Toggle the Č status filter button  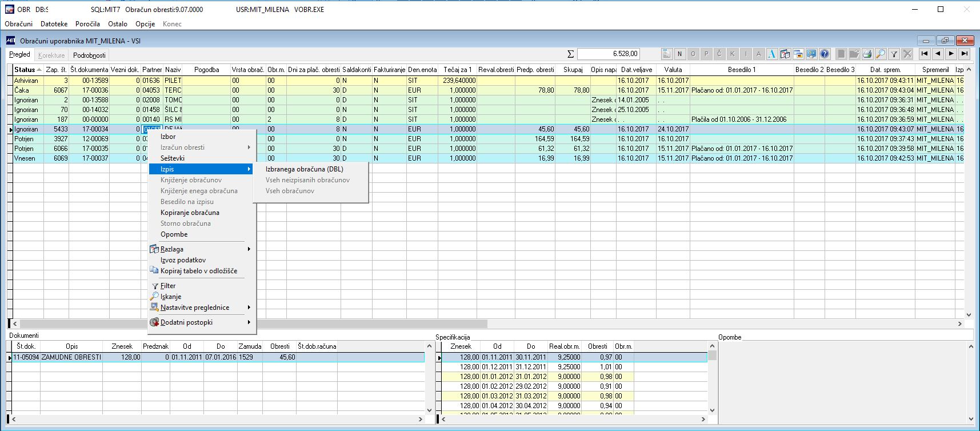point(719,54)
